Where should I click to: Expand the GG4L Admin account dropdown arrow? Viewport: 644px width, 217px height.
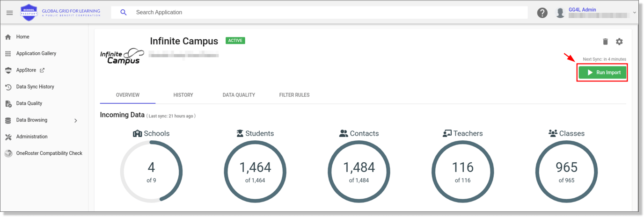[635, 13]
